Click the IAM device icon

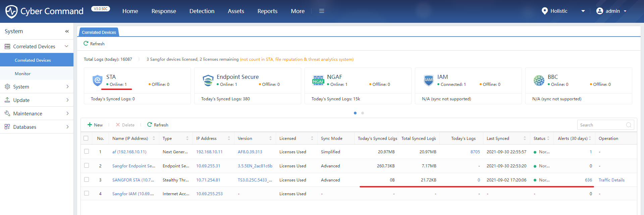point(429,80)
